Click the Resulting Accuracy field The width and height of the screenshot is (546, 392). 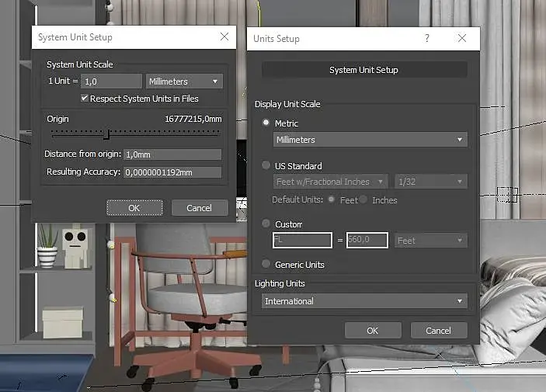coord(172,172)
